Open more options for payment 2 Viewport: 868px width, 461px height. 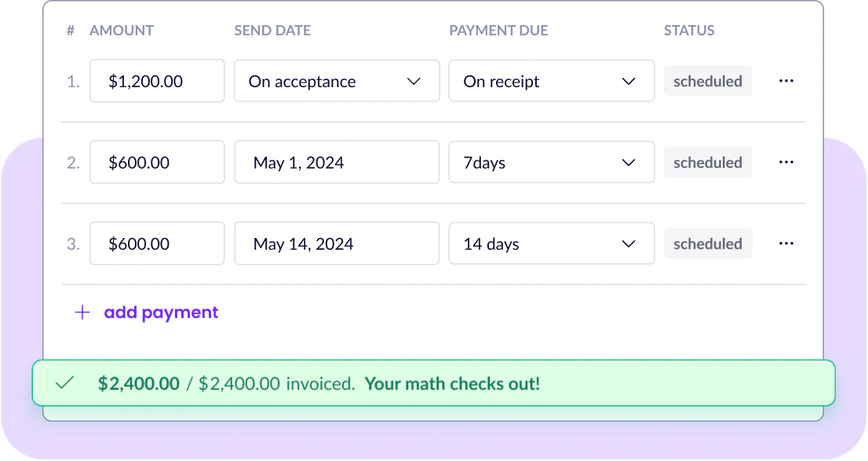(x=786, y=163)
